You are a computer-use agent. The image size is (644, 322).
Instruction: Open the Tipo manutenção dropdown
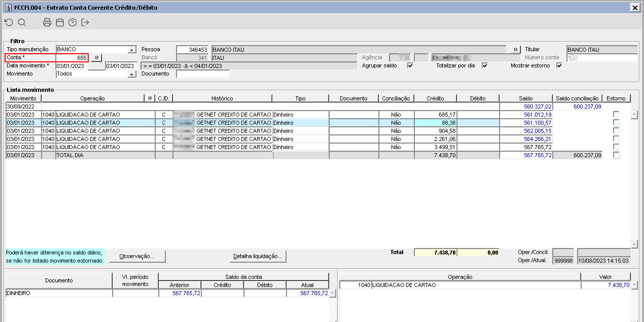[x=132, y=50]
